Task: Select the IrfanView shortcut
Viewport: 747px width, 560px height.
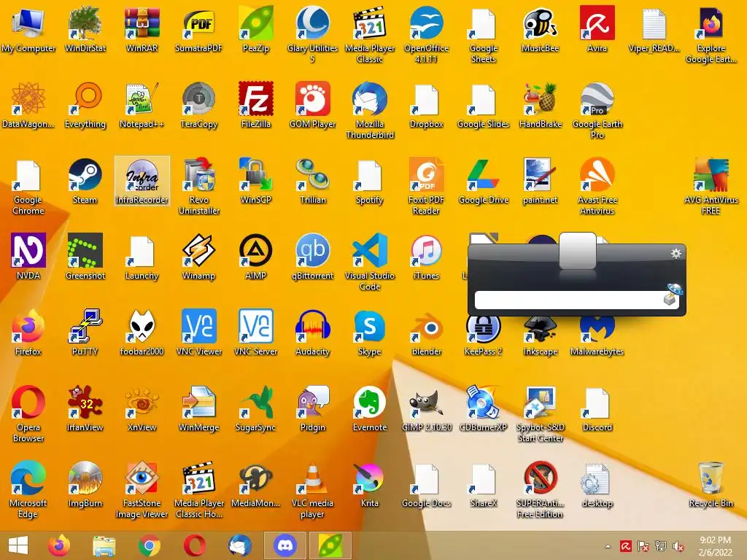Action: pos(85,409)
